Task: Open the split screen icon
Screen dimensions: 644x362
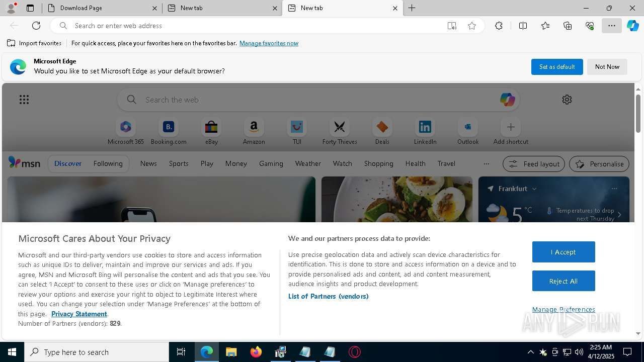Action: [x=523, y=26]
